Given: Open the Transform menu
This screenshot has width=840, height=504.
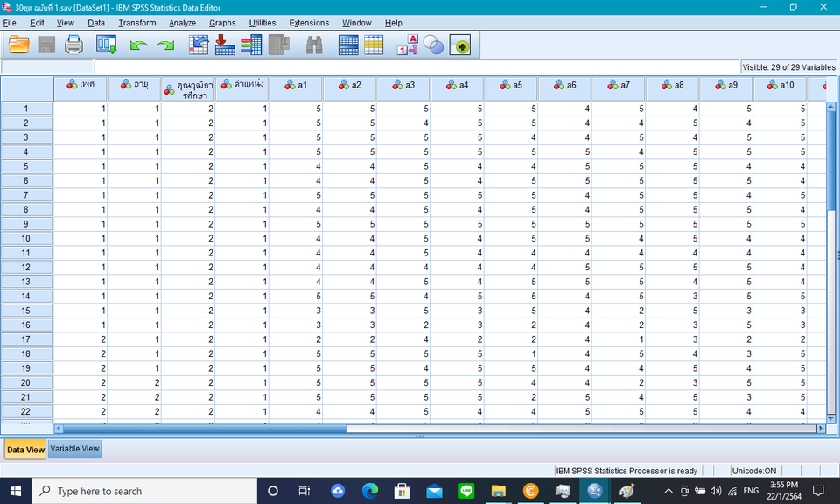Looking at the screenshot, I should tap(137, 23).
